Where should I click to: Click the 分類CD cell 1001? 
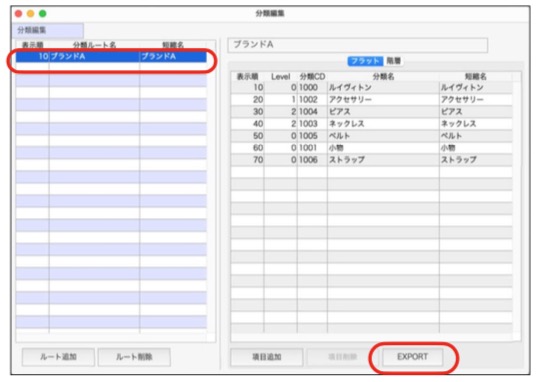312,148
